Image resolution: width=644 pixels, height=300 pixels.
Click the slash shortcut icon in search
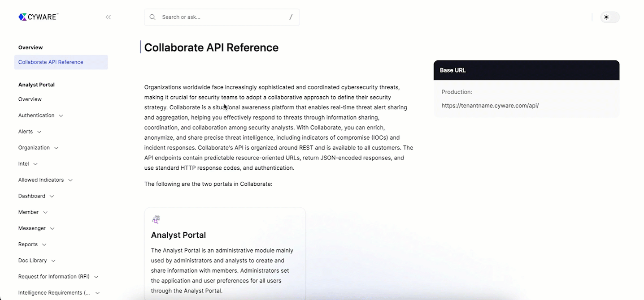pyautogui.click(x=291, y=17)
